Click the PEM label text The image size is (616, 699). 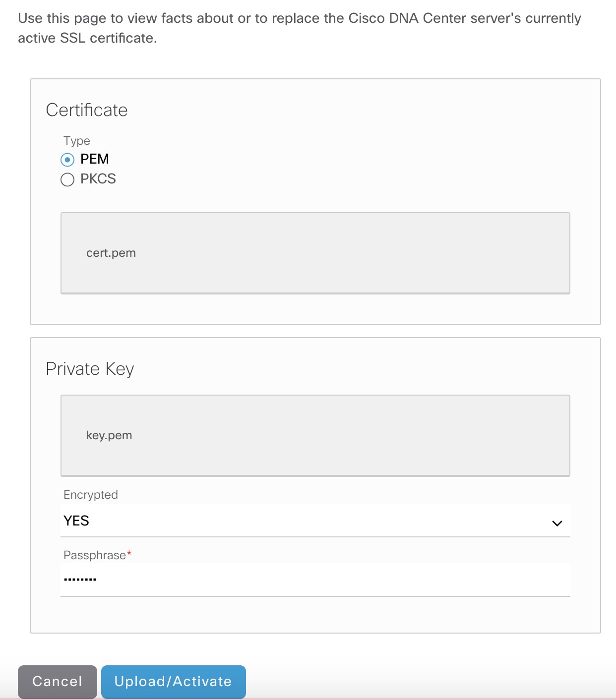pos(94,159)
